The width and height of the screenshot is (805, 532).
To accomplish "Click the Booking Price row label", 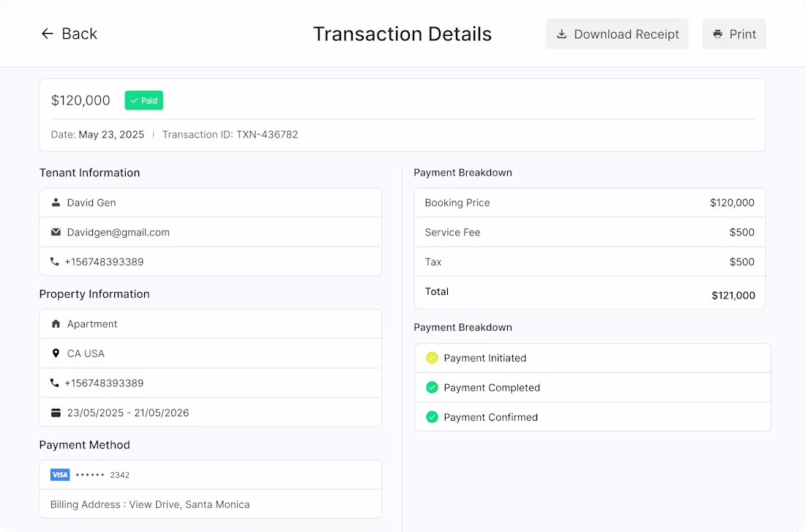I will click(x=457, y=203).
